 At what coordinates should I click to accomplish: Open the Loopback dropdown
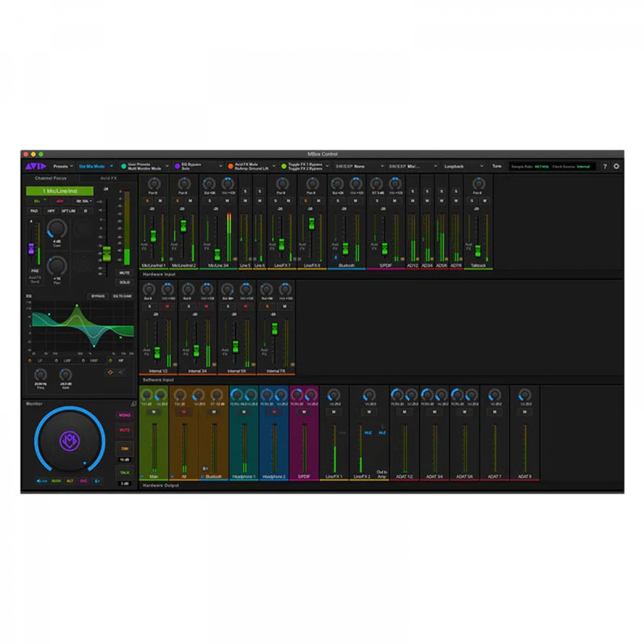click(x=464, y=166)
